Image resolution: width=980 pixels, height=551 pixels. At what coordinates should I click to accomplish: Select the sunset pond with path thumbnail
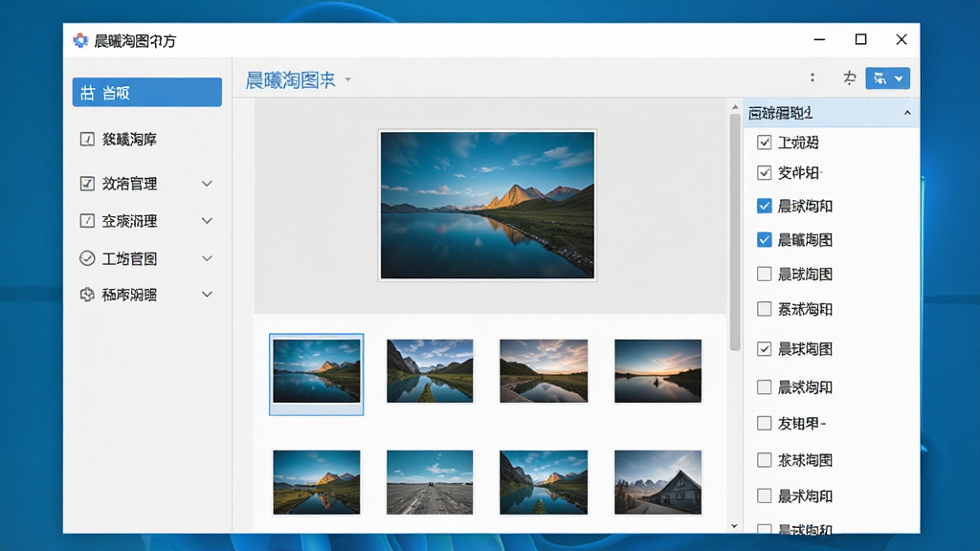click(544, 371)
